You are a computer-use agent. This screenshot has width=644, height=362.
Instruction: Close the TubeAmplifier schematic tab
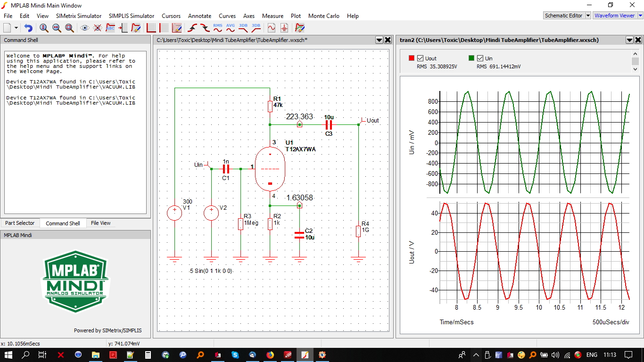point(388,40)
